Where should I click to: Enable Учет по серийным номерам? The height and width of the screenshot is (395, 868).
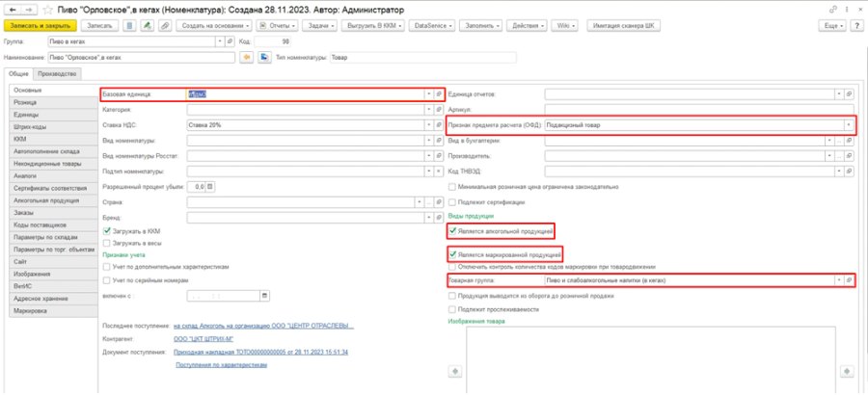pyautogui.click(x=107, y=281)
